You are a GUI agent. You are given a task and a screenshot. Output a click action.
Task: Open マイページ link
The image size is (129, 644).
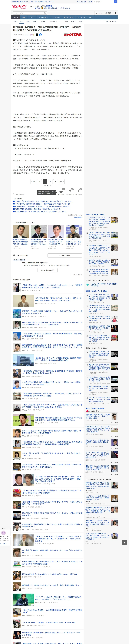(x=99, y=13)
